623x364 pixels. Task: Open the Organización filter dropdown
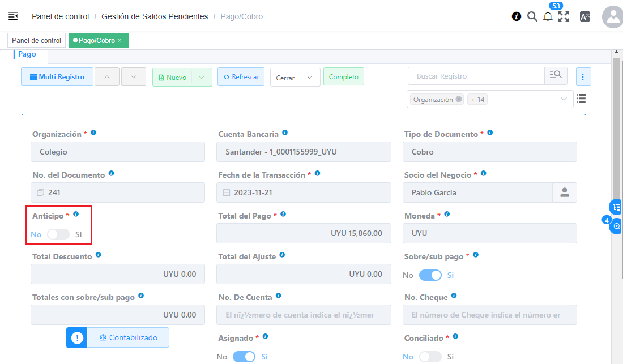564,99
